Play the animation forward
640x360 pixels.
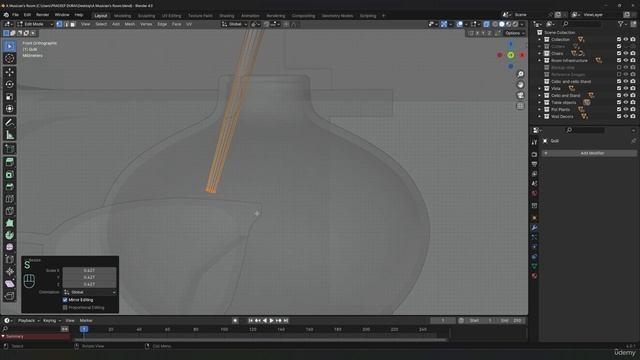tap(271, 321)
